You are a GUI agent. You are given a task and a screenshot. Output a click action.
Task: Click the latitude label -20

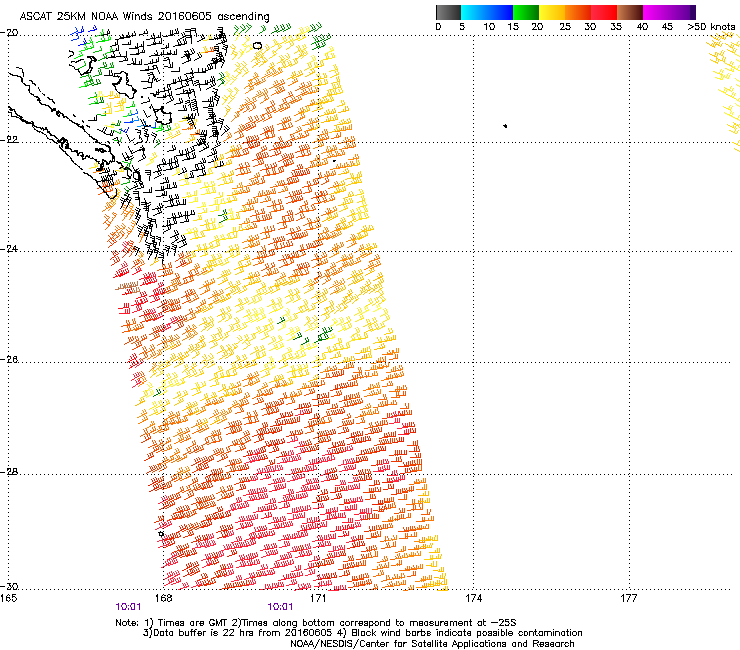(9, 33)
